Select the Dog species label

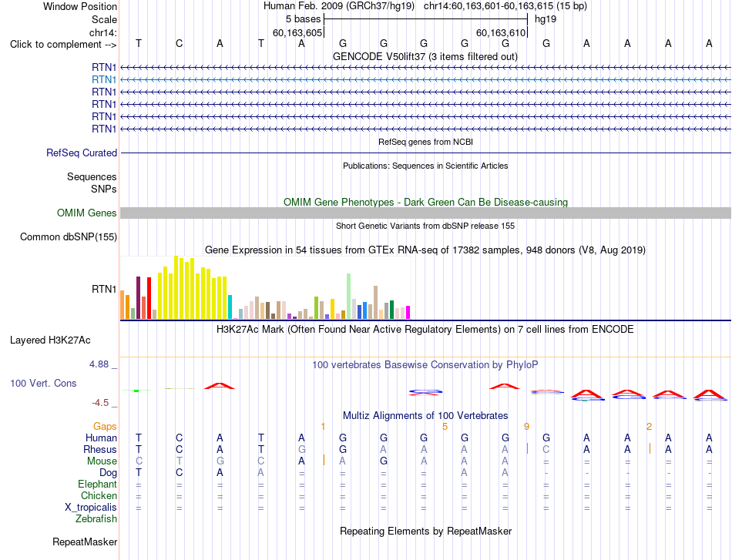pos(108,473)
